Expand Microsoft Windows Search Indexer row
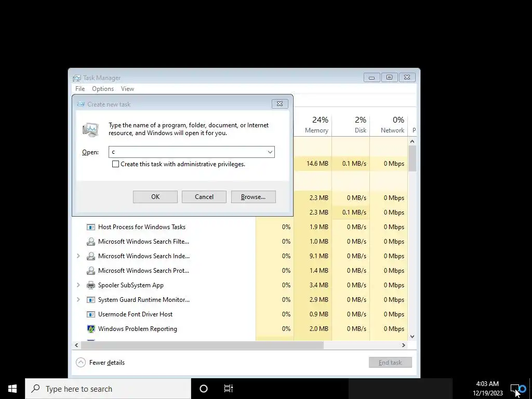Image resolution: width=532 pixels, height=399 pixels. click(x=78, y=256)
